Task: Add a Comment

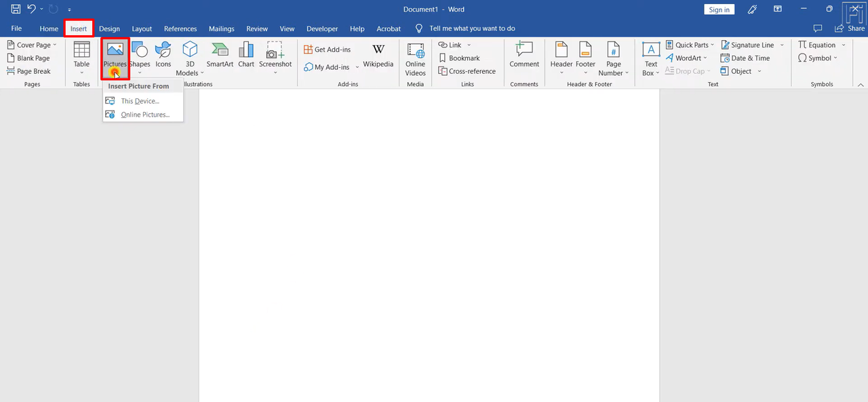Action: point(524,55)
